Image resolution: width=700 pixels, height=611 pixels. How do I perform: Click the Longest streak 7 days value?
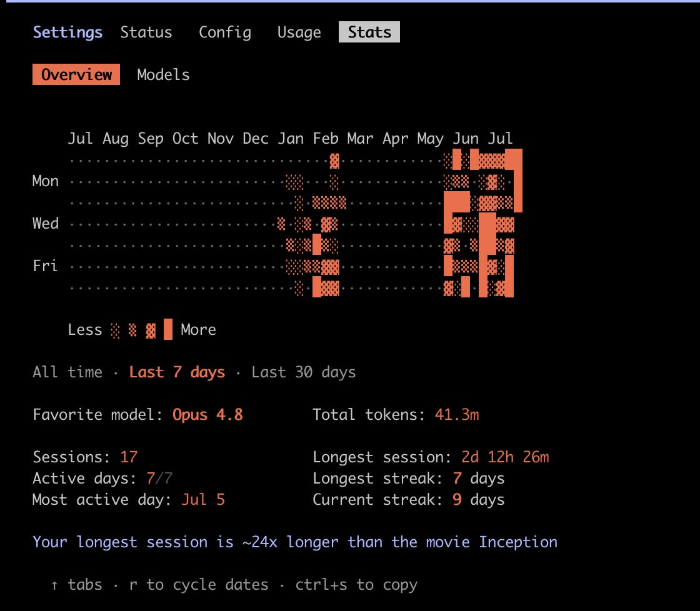tap(479, 479)
